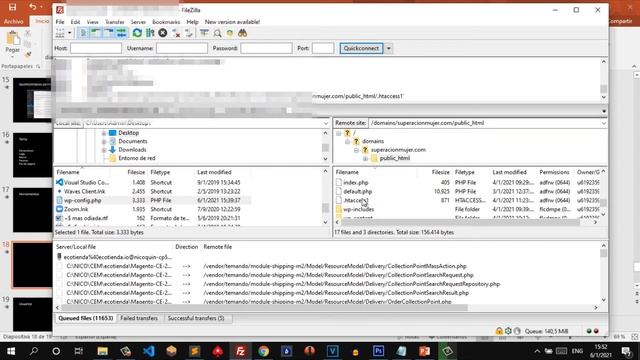Click remote file list horizontal scrollbar
The height and width of the screenshot is (360, 640).
(460, 222)
